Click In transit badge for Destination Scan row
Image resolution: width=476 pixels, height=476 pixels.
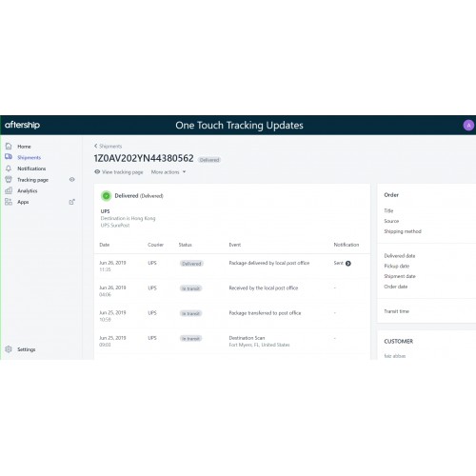click(x=190, y=339)
